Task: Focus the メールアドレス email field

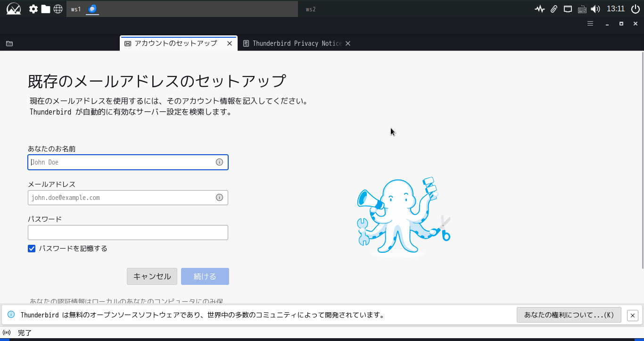Action: [x=128, y=198]
